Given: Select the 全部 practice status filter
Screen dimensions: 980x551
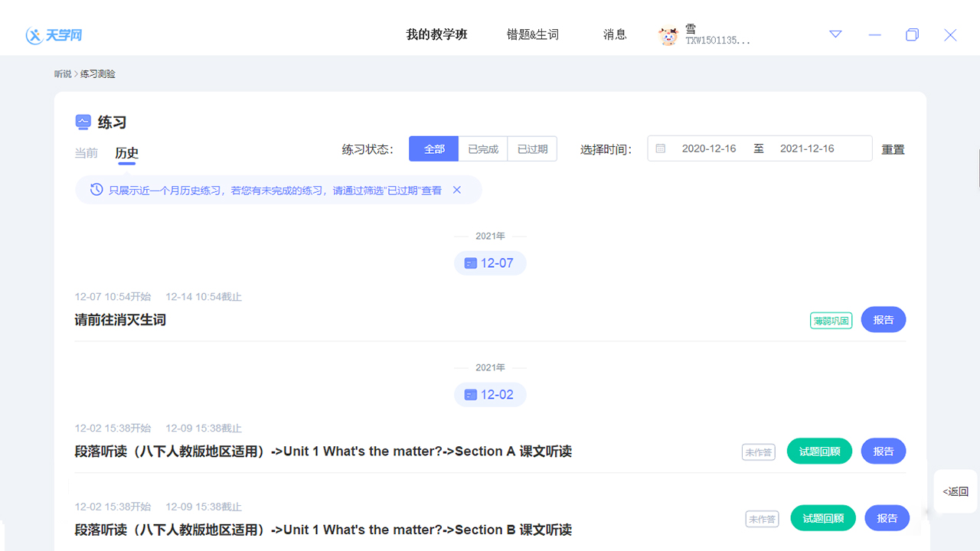Looking at the screenshot, I should (433, 148).
